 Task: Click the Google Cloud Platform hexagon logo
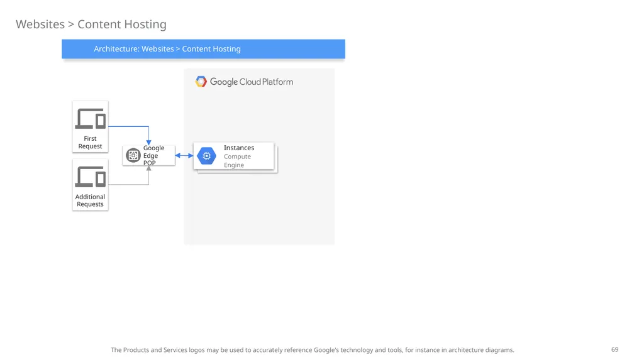(201, 82)
